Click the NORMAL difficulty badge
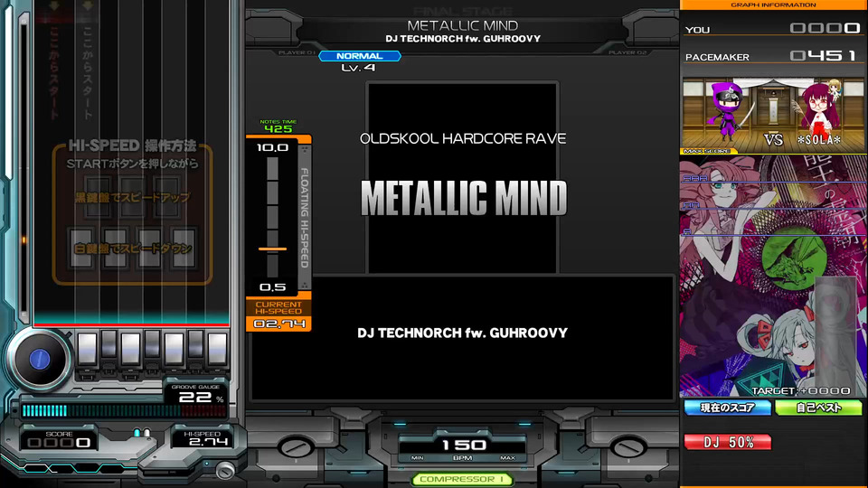 click(x=359, y=56)
